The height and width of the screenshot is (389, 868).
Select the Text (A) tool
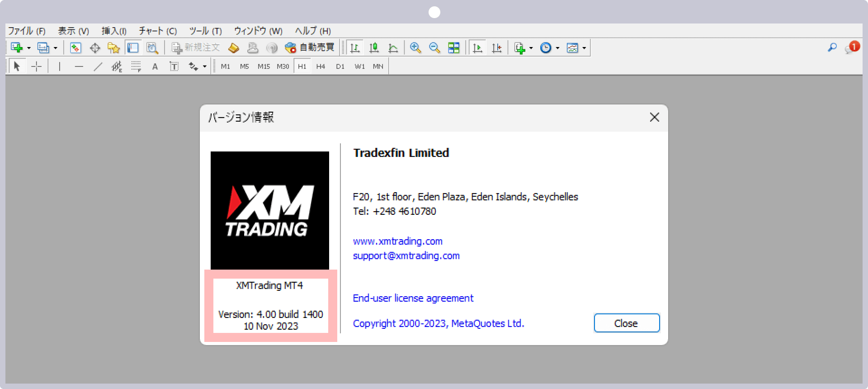(x=155, y=66)
